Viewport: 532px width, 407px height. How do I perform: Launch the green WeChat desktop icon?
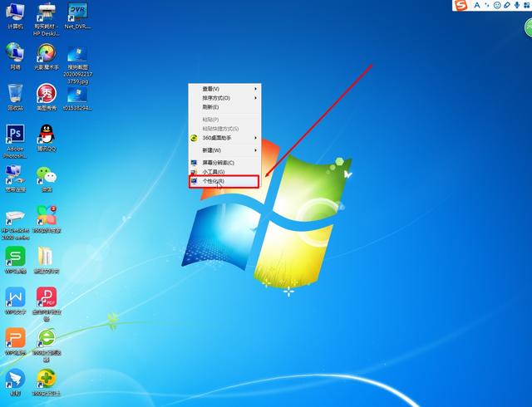click(x=47, y=179)
